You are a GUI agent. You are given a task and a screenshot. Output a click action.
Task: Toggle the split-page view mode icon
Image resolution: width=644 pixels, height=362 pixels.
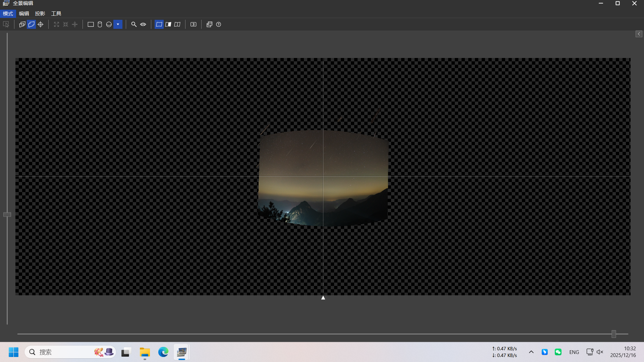tap(177, 24)
